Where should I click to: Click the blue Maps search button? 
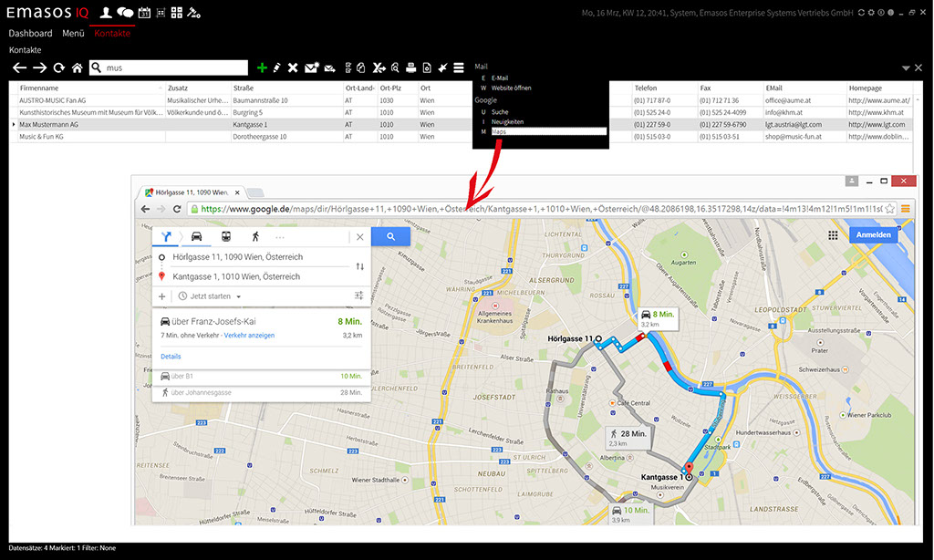(x=390, y=236)
